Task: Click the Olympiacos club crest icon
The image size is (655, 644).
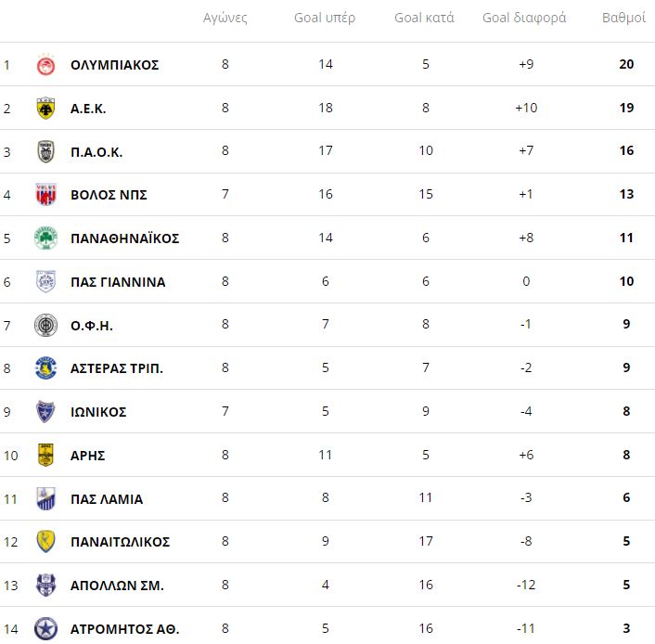Action: click(45, 65)
